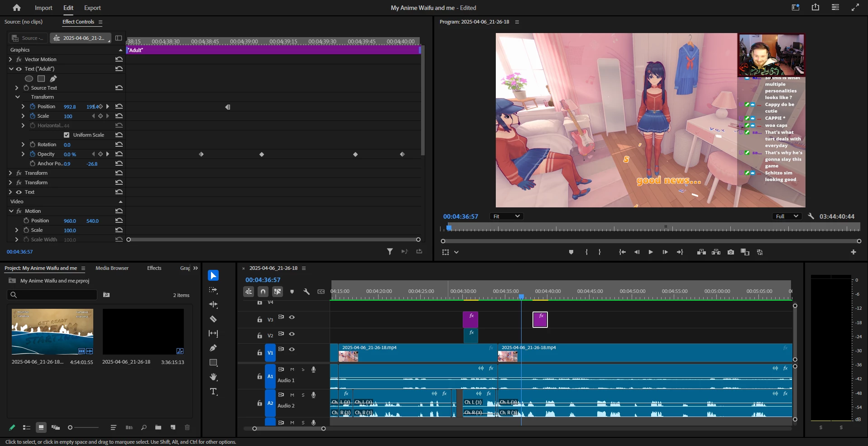This screenshot has height=446, width=868.
Task: Click the Go to Out button
Action: (680, 252)
